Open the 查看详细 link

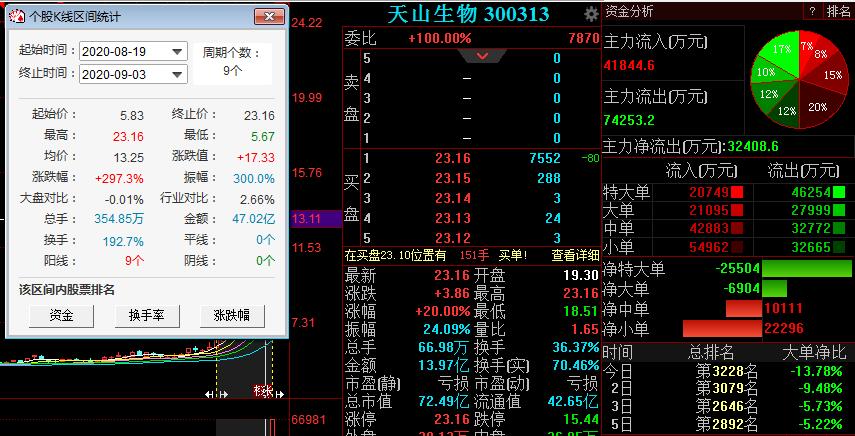(x=575, y=255)
